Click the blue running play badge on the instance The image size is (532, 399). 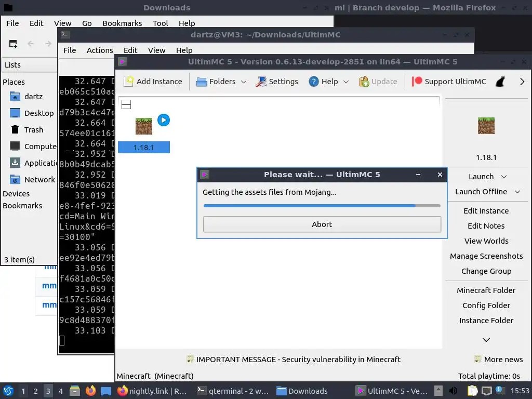tap(164, 120)
